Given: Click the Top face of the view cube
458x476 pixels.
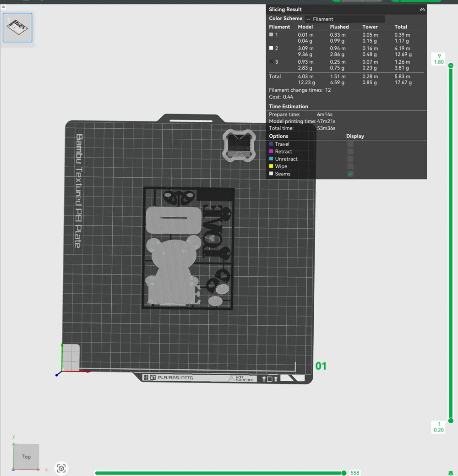Looking at the screenshot, I should [x=26, y=456].
